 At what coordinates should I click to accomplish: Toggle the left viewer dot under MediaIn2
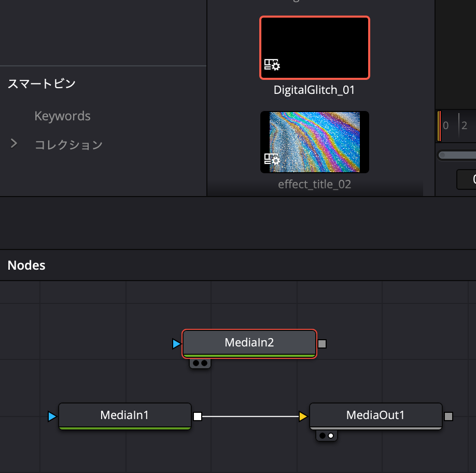tap(196, 364)
